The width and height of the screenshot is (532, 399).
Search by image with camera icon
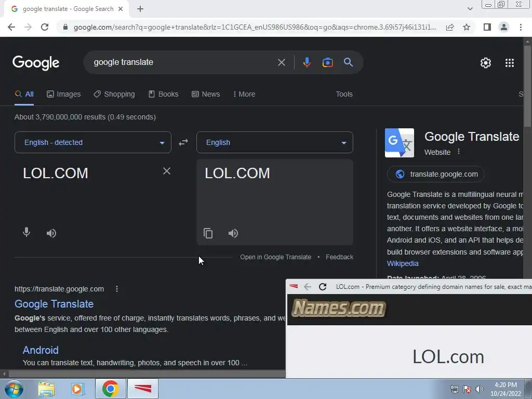click(327, 62)
